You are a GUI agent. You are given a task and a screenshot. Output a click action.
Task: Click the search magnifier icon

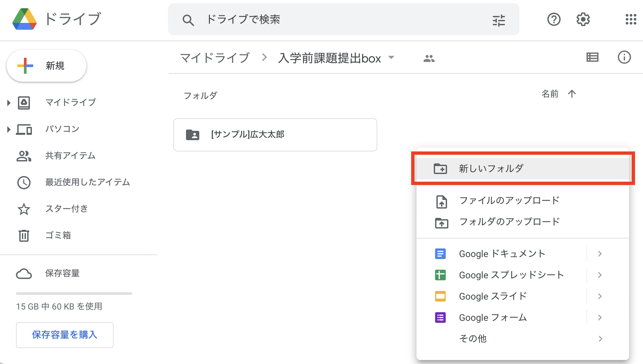(x=188, y=20)
